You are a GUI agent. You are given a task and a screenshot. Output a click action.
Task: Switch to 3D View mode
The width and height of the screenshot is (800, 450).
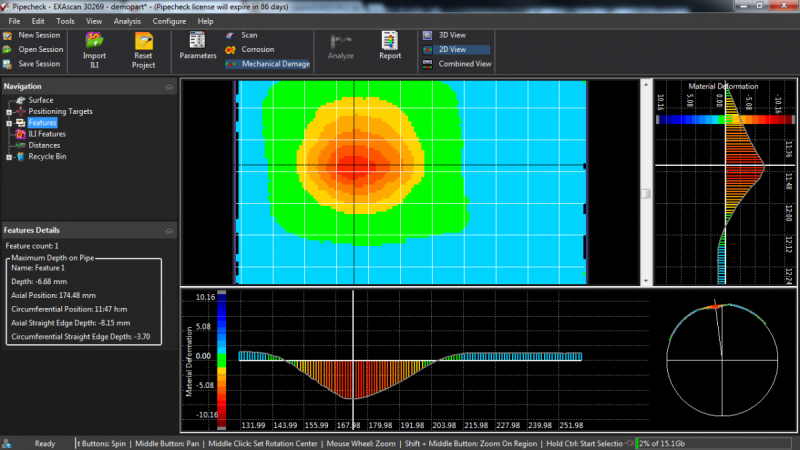coord(452,35)
